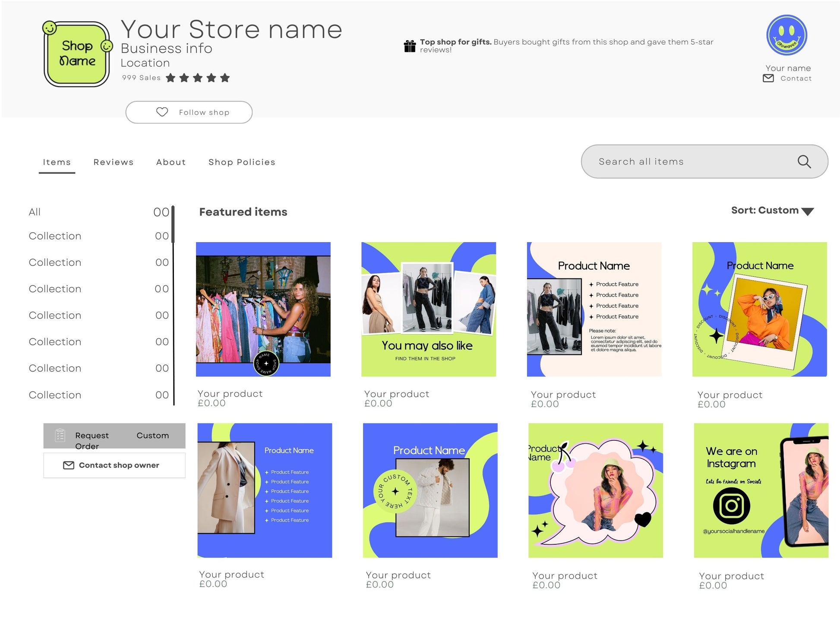Open the Shop Policies tab
840x638 pixels.
tap(242, 162)
